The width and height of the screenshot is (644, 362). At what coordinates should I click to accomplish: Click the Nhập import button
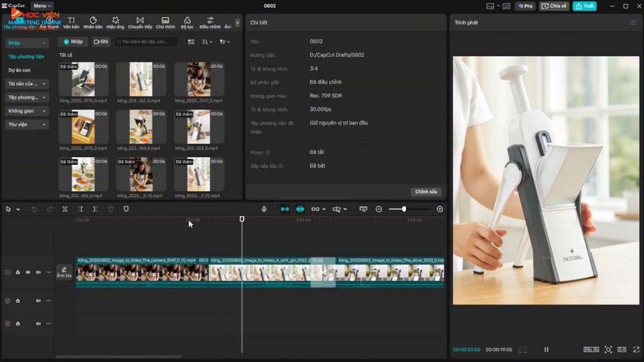[73, 41]
